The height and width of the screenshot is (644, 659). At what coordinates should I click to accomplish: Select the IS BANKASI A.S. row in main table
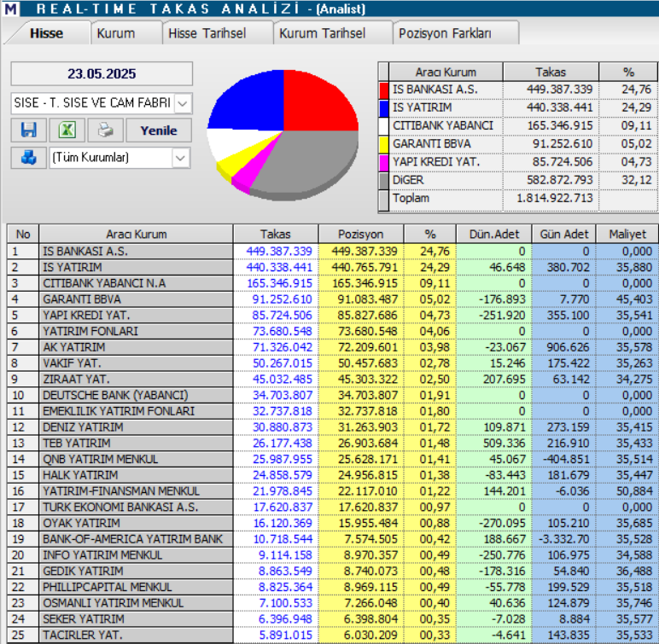pyautogui.click(x=332, y=252)
